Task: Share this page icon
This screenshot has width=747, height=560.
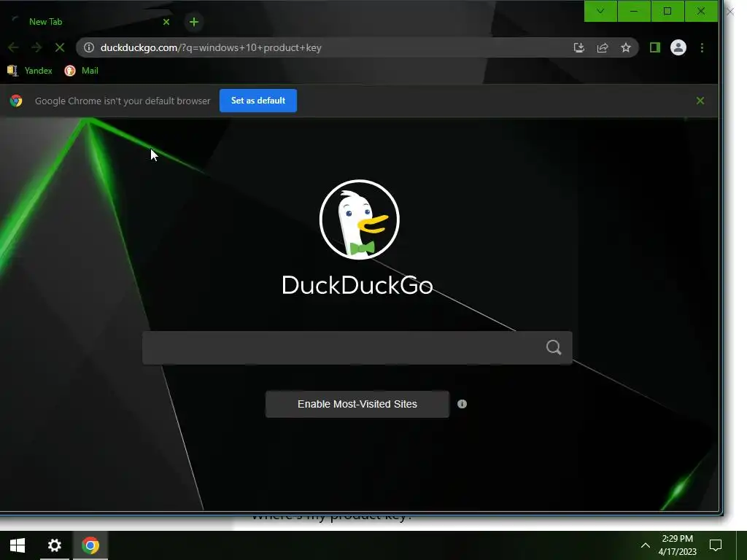Action: click(x=602, y=47)
